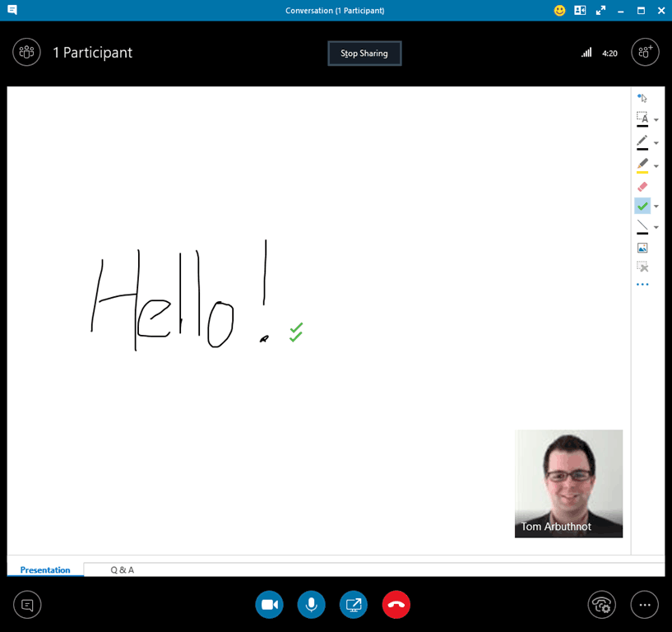
Task: Select the Presentation tab
Action: pyautogui.click(x=45, y=569)
